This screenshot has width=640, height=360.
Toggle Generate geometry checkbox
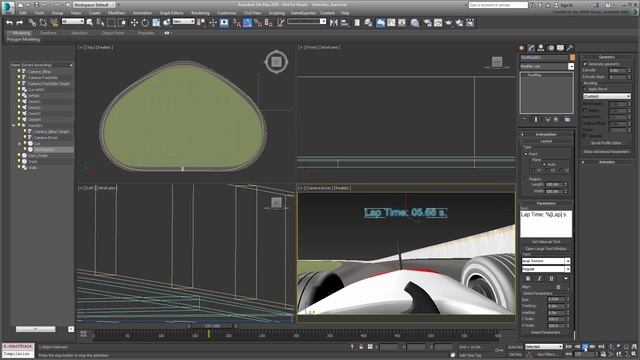[x=585, y=64]
